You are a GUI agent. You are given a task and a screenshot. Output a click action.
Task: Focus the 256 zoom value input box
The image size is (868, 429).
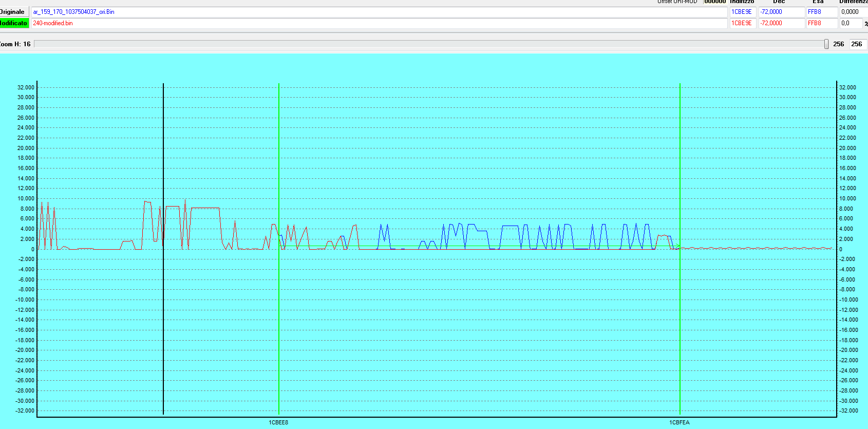(x=857, y=44)
